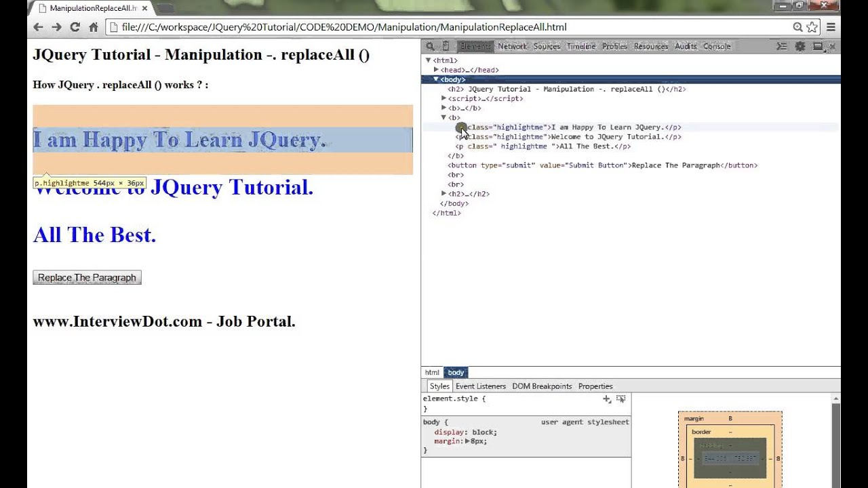Viewport: 868px width, 488px height.
Task: Open the Chrome hamburger menu
Action: pyautogui.click(x=831, y=27)
